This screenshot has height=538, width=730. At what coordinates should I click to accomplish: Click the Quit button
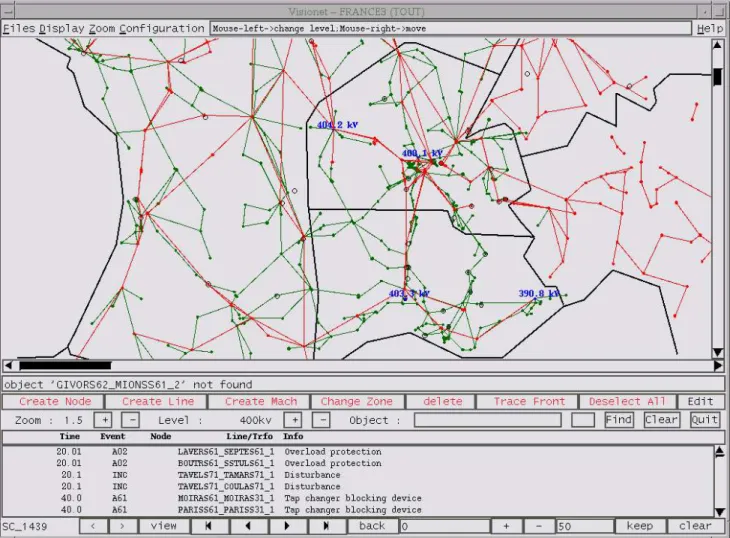(704, 420)
